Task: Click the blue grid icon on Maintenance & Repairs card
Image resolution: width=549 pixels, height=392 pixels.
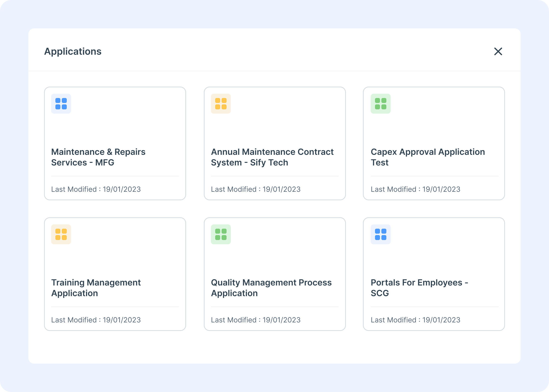Action: [61, 103]
